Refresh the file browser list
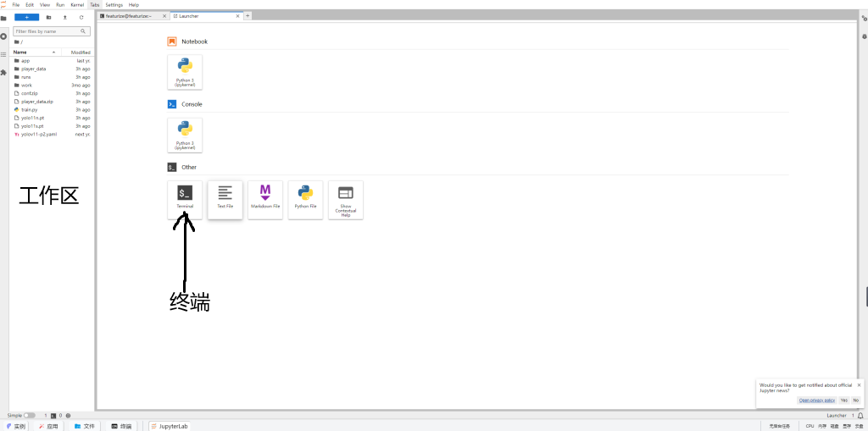The width and height of the screenshot is (868, 431). (x=81, y=17)
